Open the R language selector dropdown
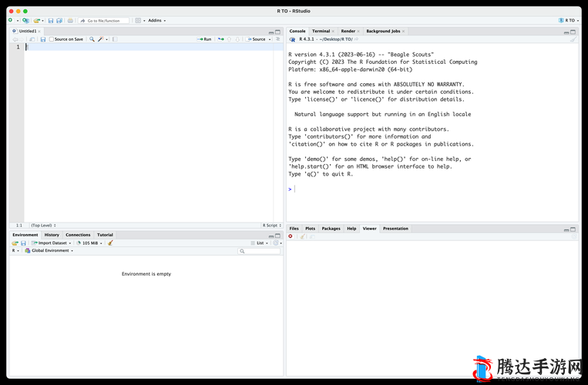Image resolution: width=588 pixels, height=385 pixels. 15,250
